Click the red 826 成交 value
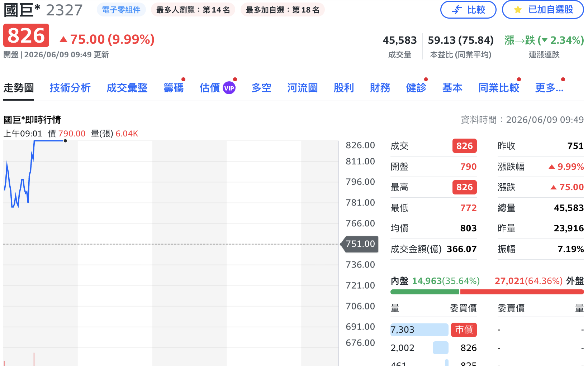 click(x=464, y=146)
